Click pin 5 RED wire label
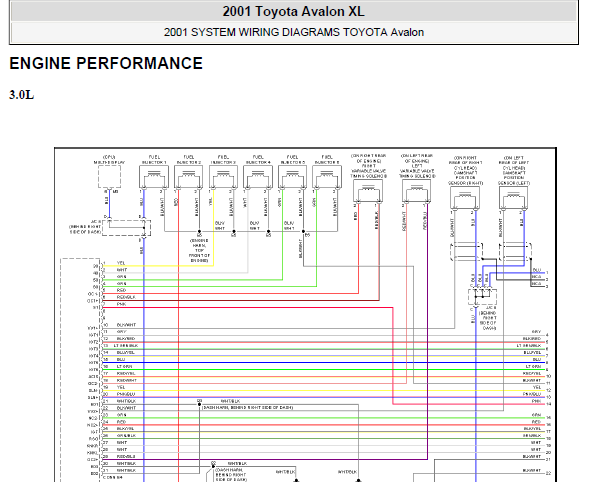 tap(121, 290)
